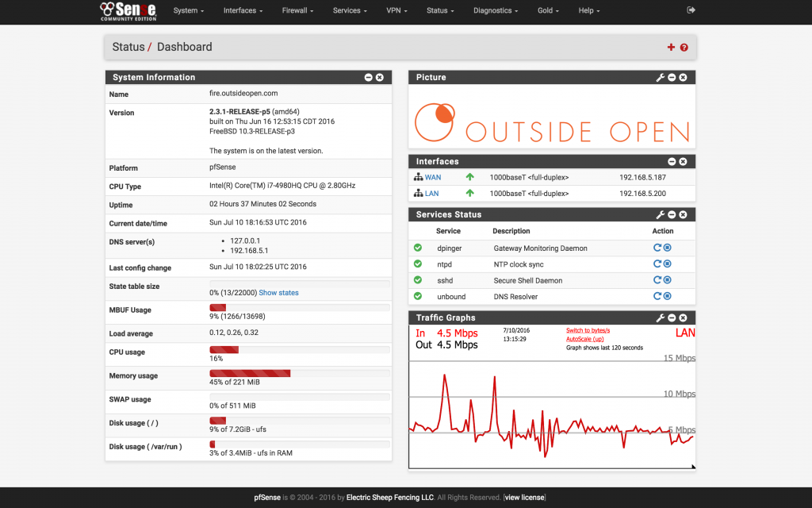Viewport: 812px width, 508px height.
Task: Click the CPU usage progress bar
Action: (299, 350)
